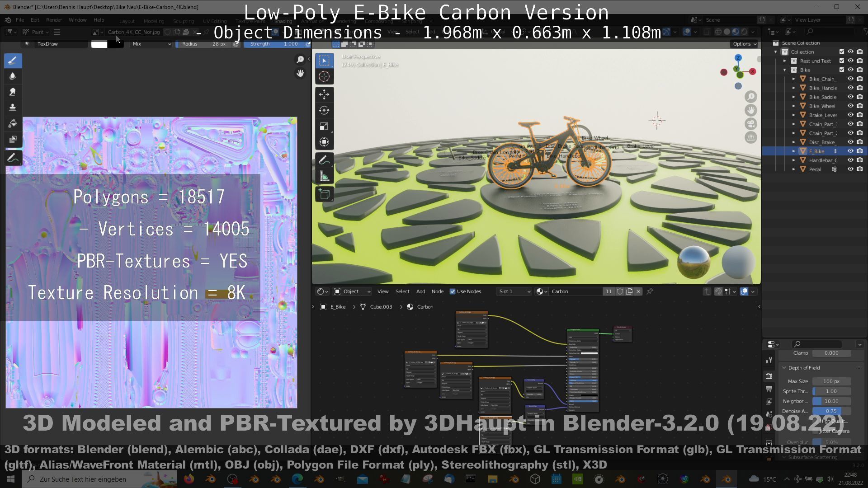Viewport: 868px width, 488px height.
Task: Click the viewport pan hand gizmo
Action: tap(750, 110)
